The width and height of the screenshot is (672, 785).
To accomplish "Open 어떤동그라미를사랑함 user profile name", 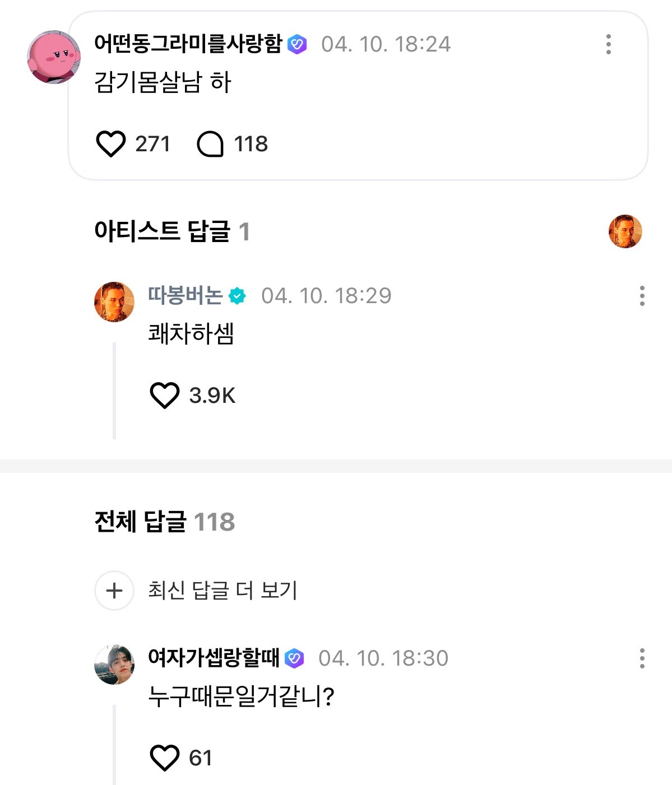I will 188,44.
